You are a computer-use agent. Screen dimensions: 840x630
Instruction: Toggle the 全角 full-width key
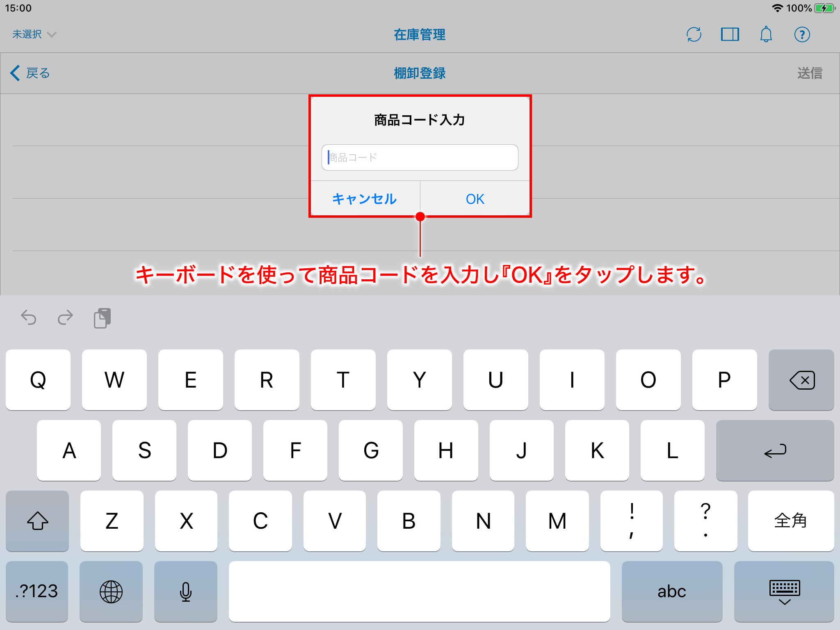[790, 521]
